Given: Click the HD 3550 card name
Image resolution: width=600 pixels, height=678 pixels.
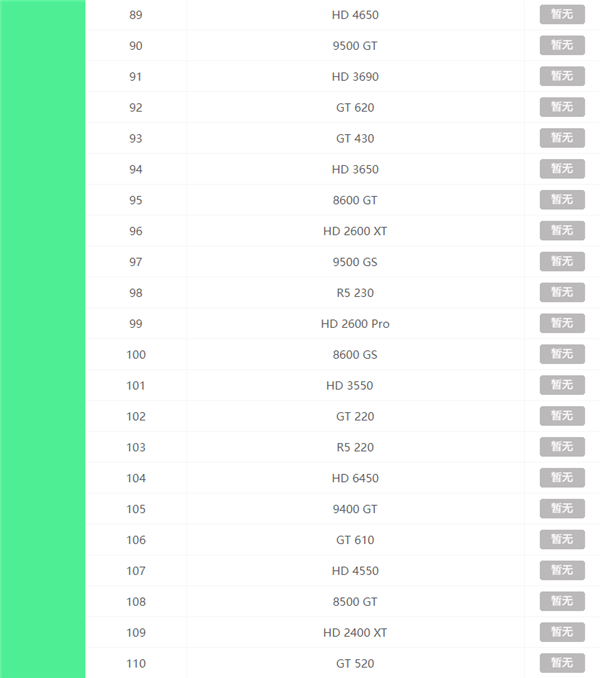Looking at the screenshot, I should [355, 386].
